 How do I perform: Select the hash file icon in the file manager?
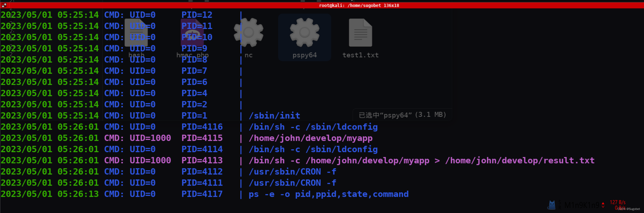[136, 32]
